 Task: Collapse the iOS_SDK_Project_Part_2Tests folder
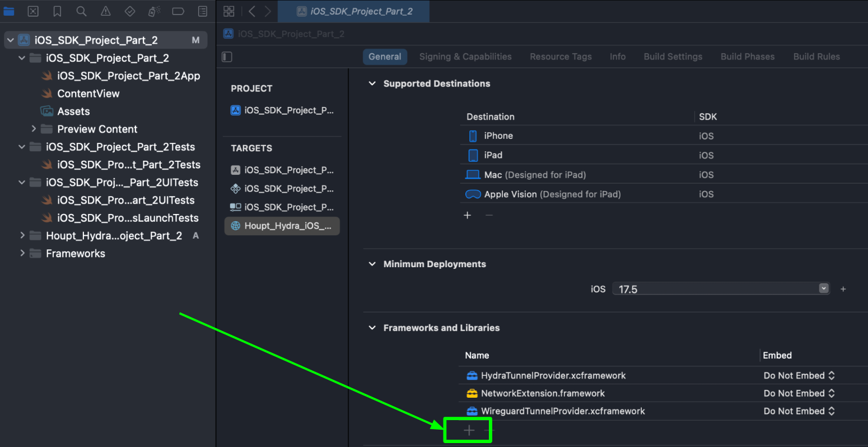coord(22,147)
